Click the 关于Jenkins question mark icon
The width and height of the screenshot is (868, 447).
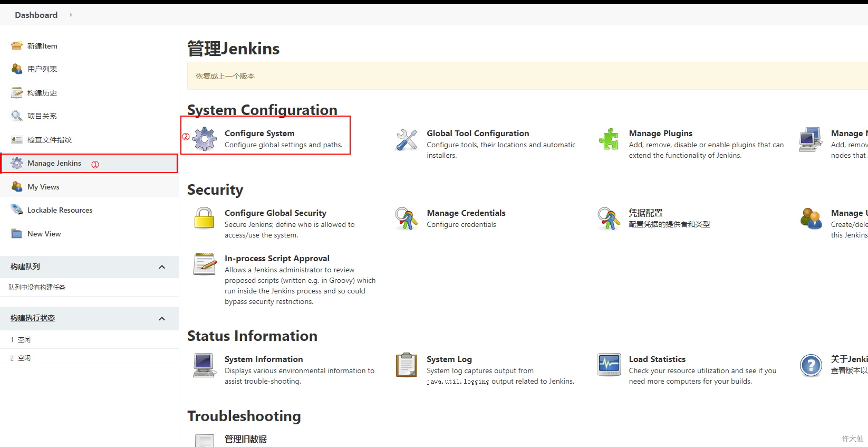coord(811,365)
